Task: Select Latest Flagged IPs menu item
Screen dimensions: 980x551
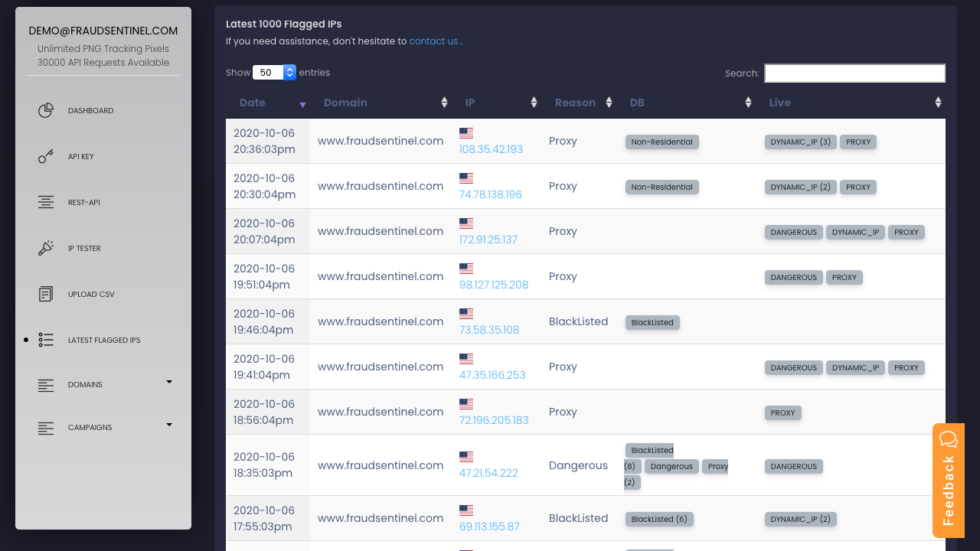Action: (104, 341)
